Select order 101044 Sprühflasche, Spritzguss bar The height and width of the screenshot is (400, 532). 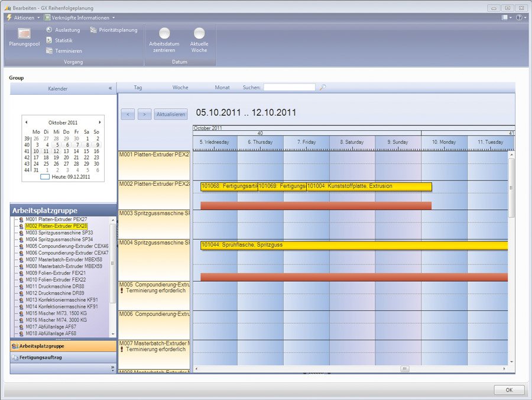[354, 245]
